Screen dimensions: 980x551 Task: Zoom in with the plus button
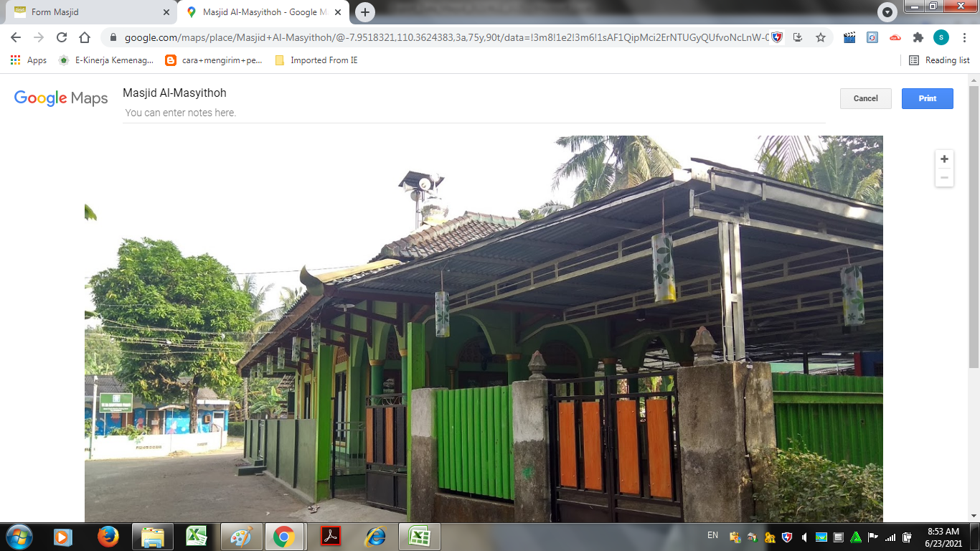point(944,159)
